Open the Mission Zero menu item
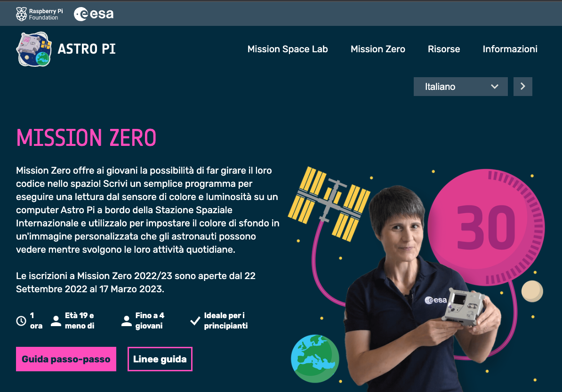 [378, 49]
